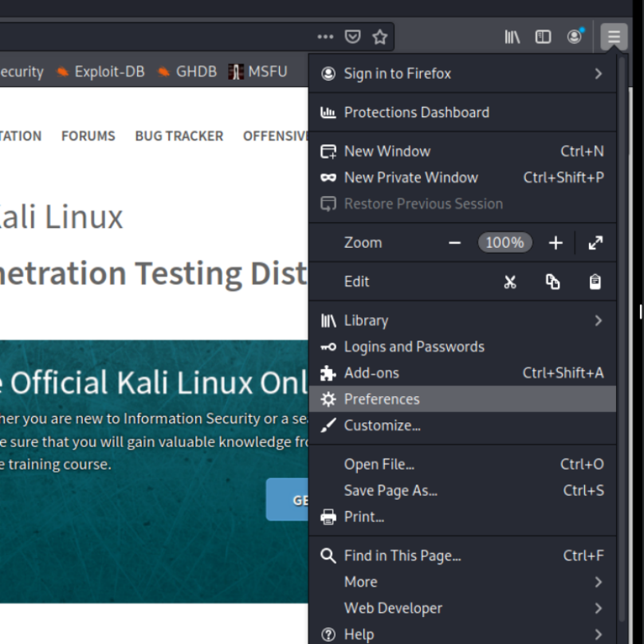Click the Paste clipboard icon
Image resolution: width=644 pixels, height=644 pixels.
(x=595, y=282)
